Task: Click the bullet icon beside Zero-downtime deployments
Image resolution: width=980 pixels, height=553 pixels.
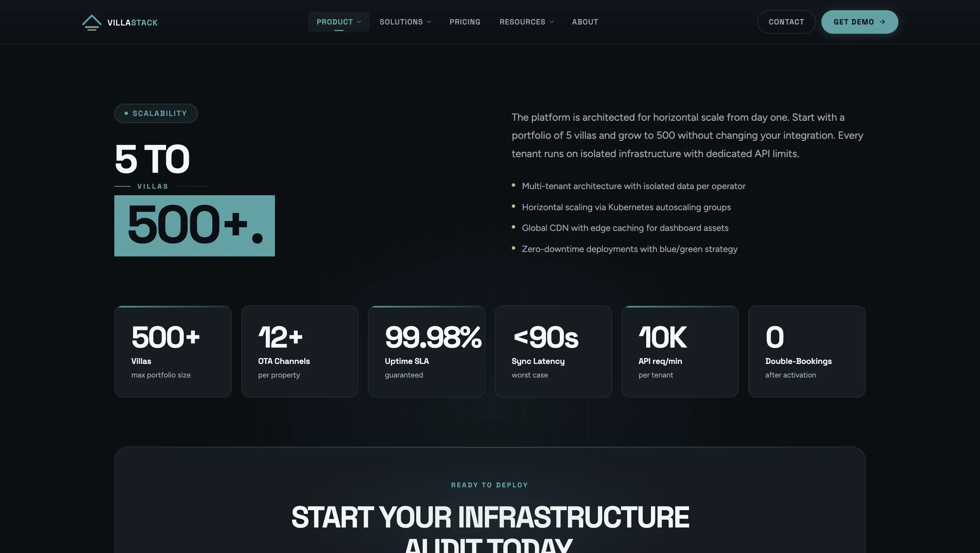Action: (x=513, y=249)
